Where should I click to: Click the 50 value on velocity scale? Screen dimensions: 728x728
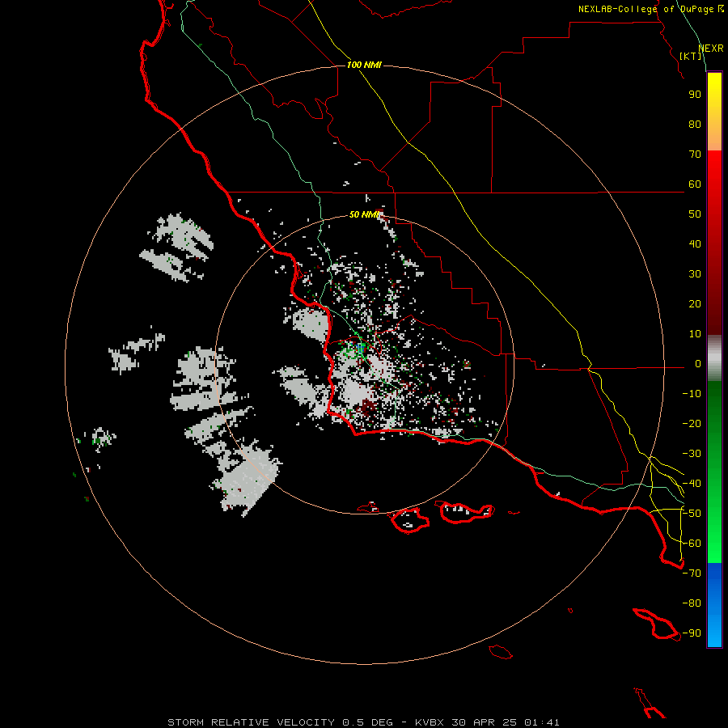(x=695, y=214)
